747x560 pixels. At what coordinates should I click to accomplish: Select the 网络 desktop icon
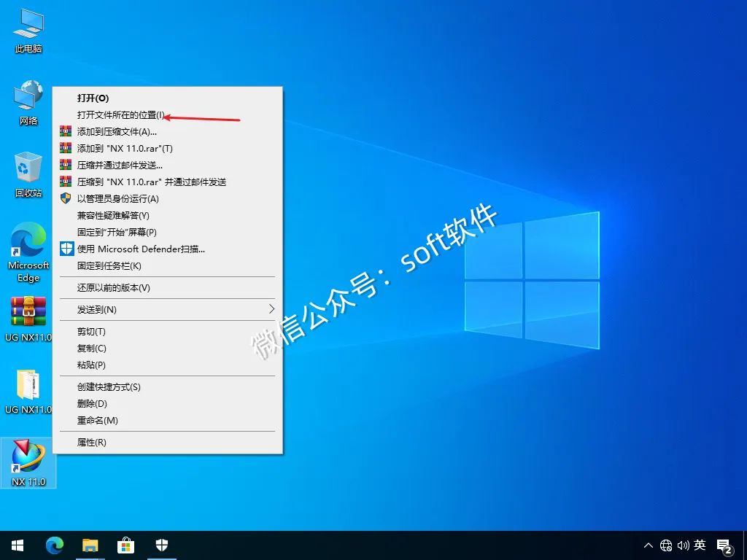28,103
